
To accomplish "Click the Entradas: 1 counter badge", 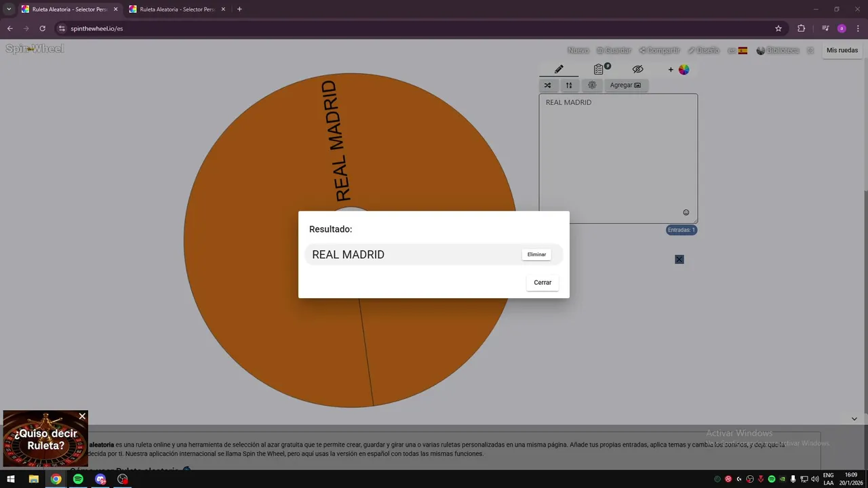I will click(682, 230).
